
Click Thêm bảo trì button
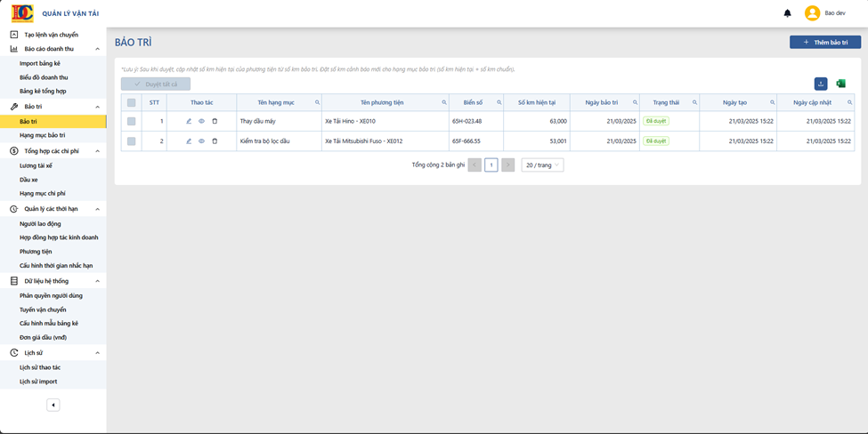click(824, 42)
